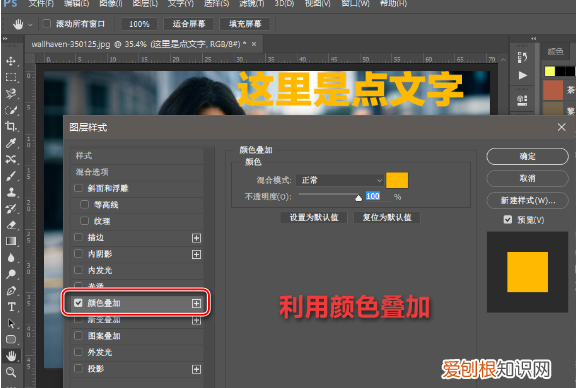Add another 颜色叠加 effect with plus
The image size is (576, 388).
[197, 303]
